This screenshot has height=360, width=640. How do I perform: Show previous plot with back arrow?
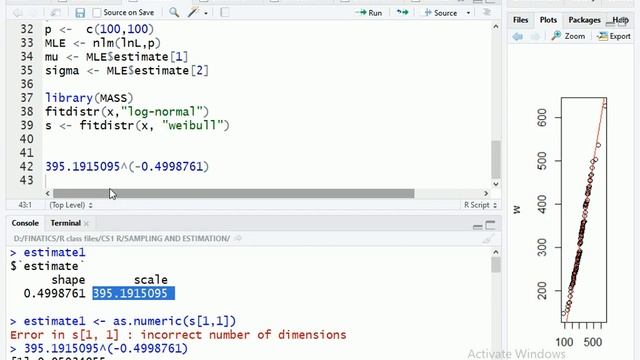[x=518, y=36]
